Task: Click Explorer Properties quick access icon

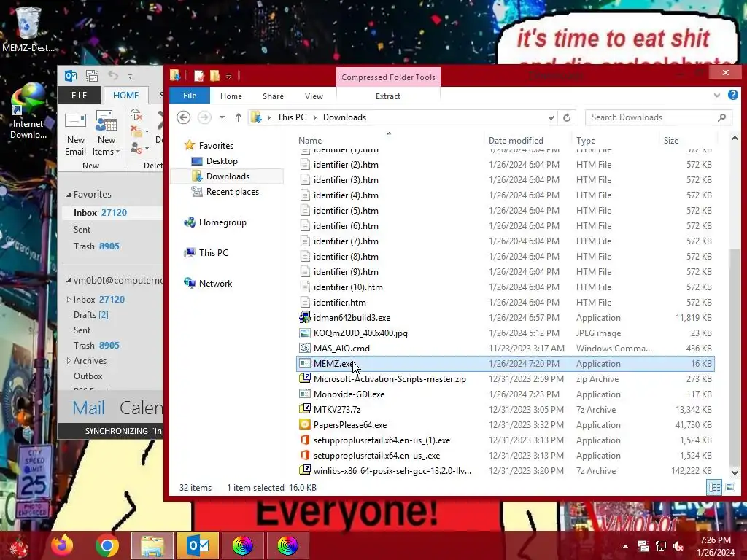Action: [199, 76]
